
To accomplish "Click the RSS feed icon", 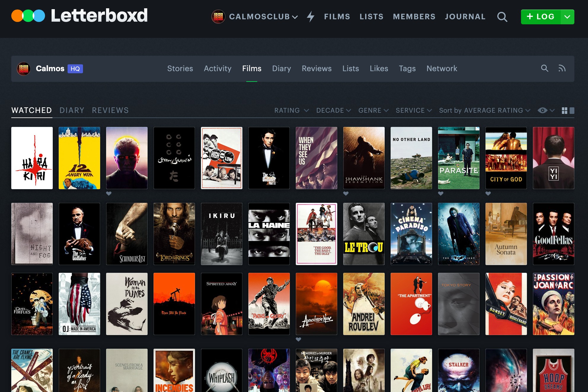I will pyautogui.click(x=562, y=68).
